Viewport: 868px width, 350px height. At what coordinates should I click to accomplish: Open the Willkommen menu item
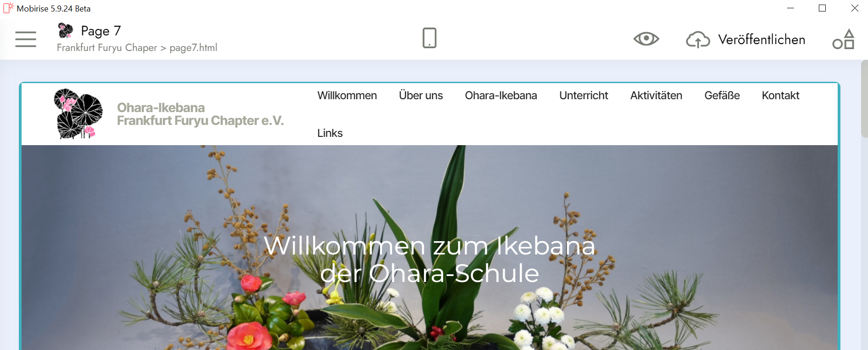coord(347,96)
